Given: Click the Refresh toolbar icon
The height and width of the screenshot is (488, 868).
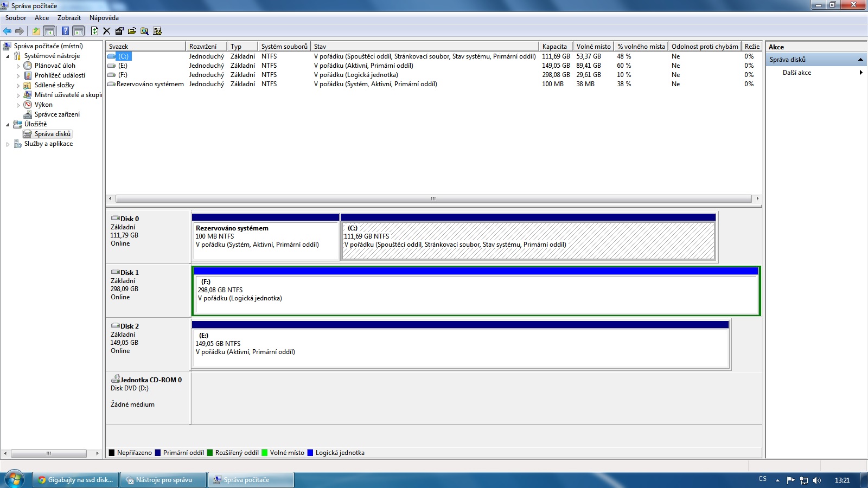Looking at the screenshot, I should (94, 31).
